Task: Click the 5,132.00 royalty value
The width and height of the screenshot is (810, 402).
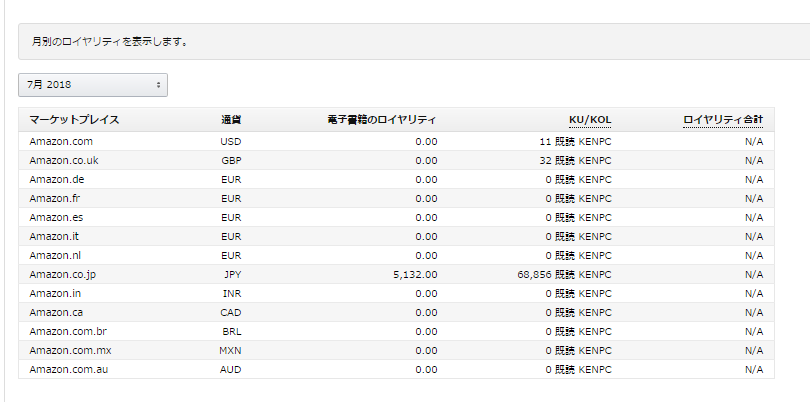Action: 415,275
